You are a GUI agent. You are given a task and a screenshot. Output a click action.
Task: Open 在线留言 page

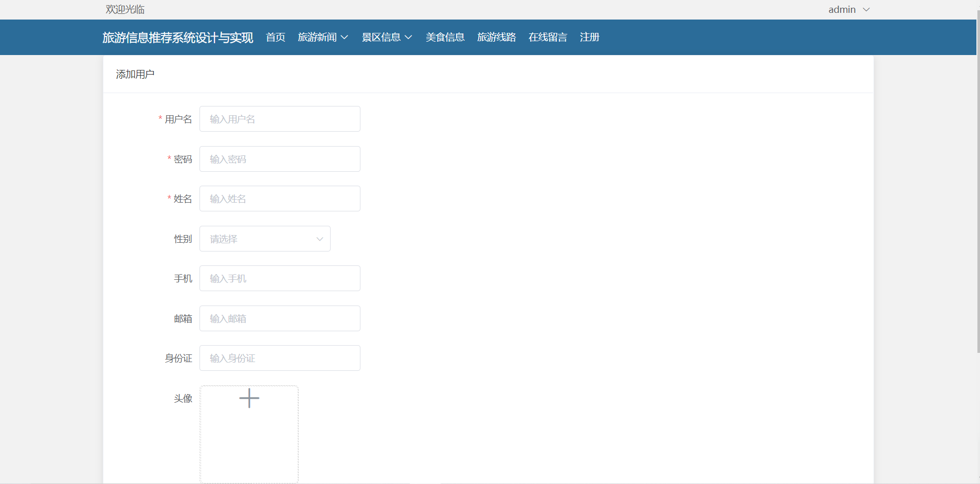(548, 37)
